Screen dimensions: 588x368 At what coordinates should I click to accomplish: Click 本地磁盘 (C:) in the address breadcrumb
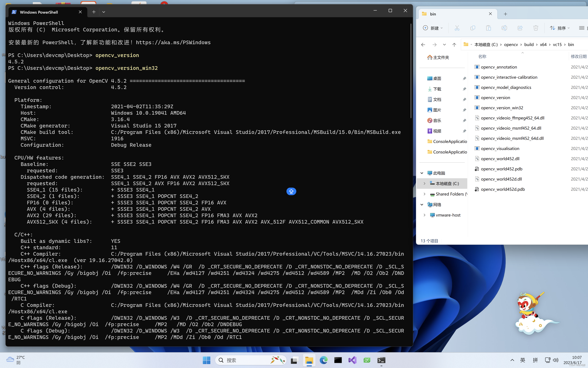pos(486,45)
